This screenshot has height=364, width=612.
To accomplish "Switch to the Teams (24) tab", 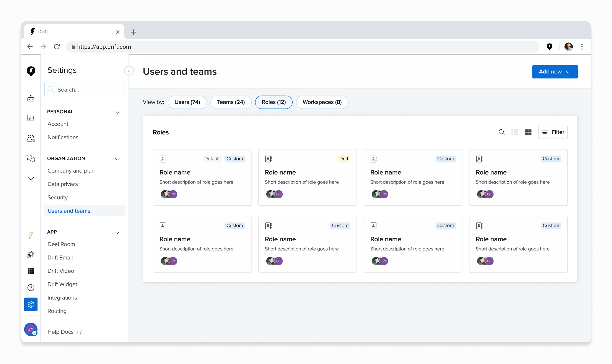I will [231, 102].
